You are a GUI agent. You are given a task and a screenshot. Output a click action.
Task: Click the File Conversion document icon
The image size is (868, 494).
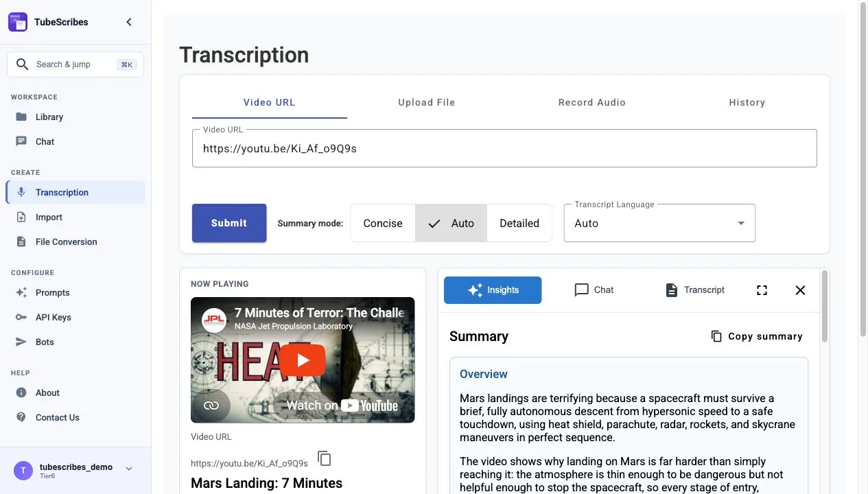(x=21, y=242)
